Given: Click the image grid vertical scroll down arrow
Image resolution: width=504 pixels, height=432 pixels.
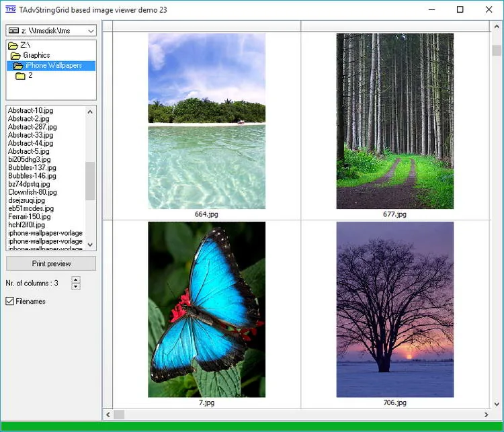Looking at the screenshot, I should click(x=497, y=404).
